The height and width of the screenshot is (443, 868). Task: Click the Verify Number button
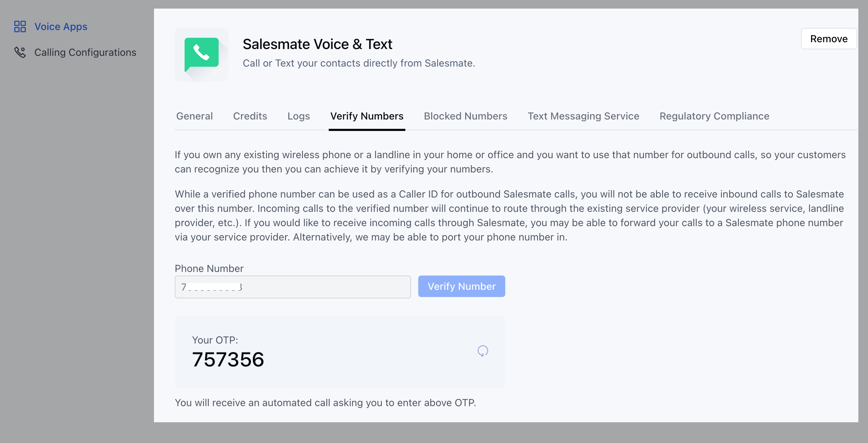[x=462, y=286]
